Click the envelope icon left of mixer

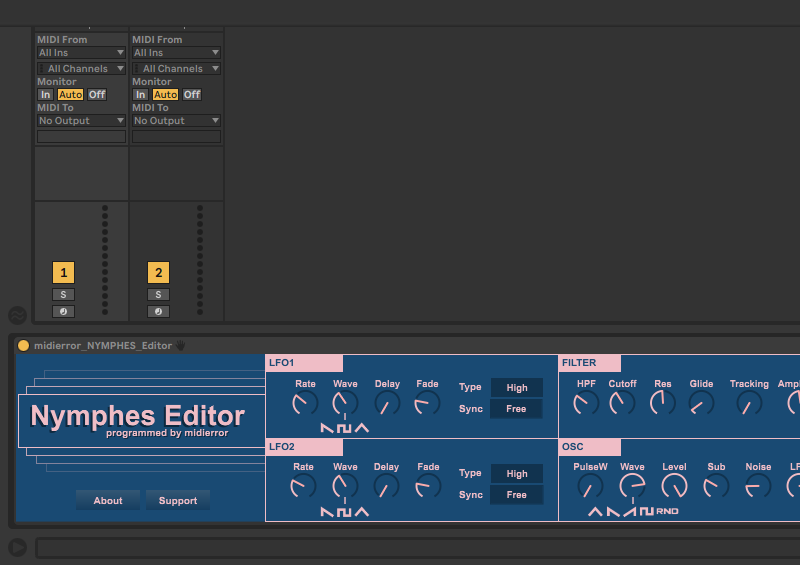(x=17, y=315)
